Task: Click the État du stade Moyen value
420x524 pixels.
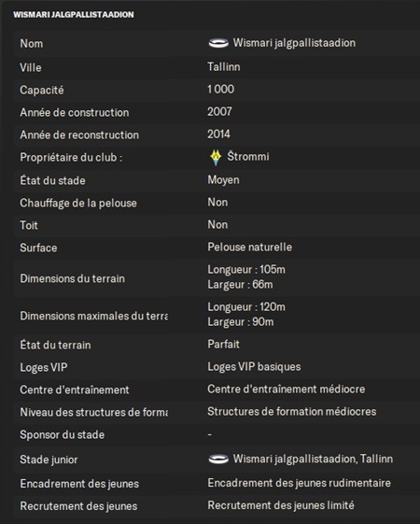Action: [x=223, y=180]
